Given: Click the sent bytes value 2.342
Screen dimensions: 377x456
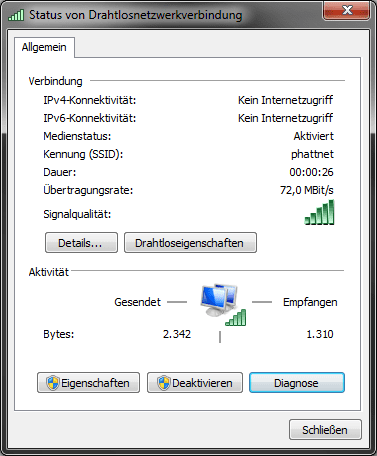Looking at the screenshot, I should click(177, 334).
